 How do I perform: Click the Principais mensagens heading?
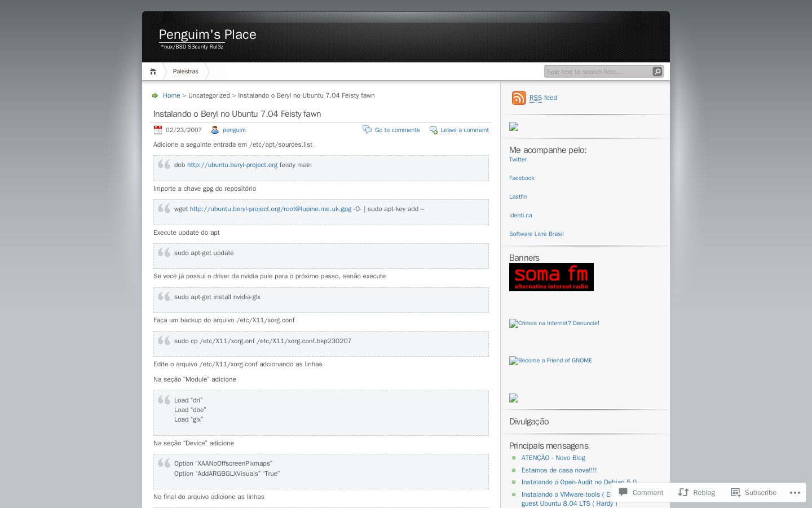pos(549,446)
